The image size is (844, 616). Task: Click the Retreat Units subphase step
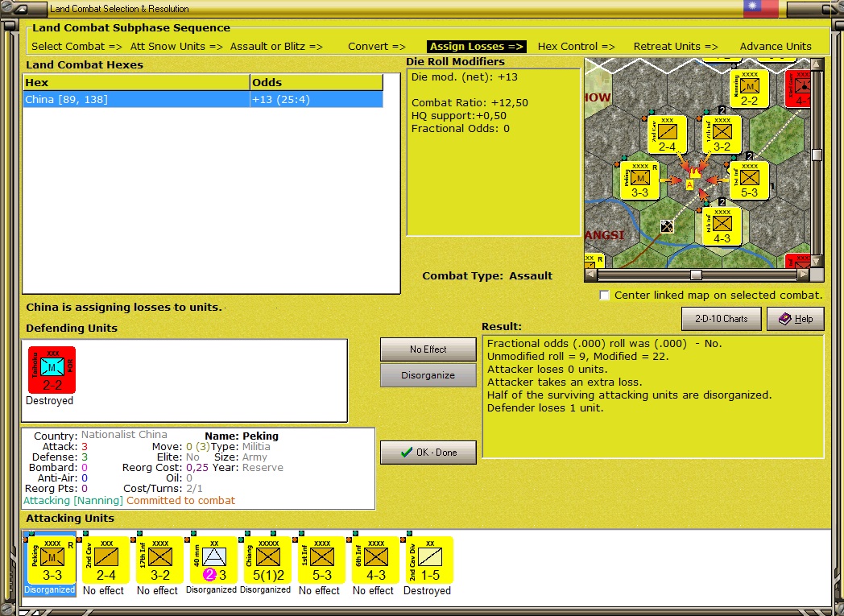pyautogui.click(x=676, y=47)
